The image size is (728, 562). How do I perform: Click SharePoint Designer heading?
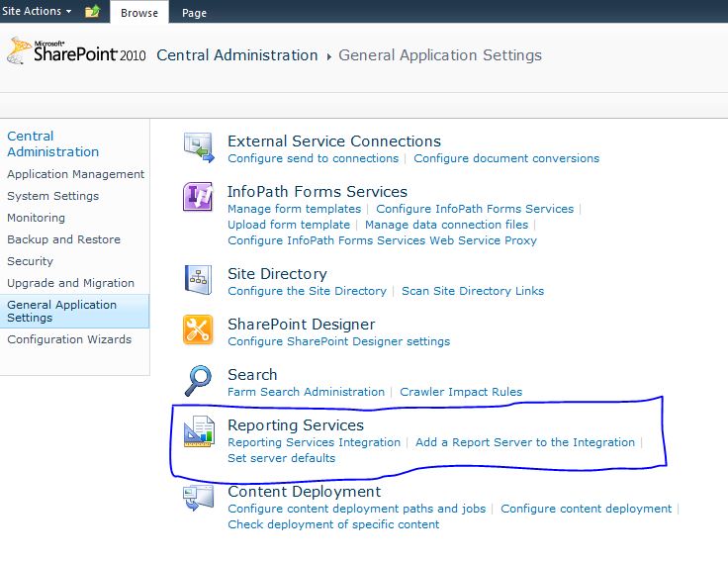(302, 325)
